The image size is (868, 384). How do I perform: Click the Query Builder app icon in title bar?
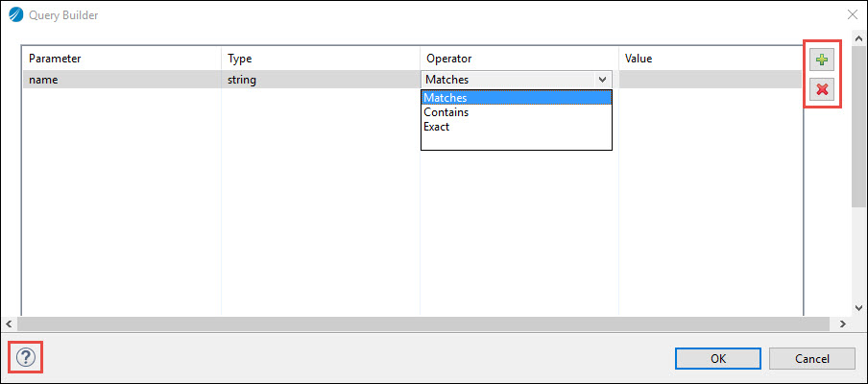(x=15, y=15)
